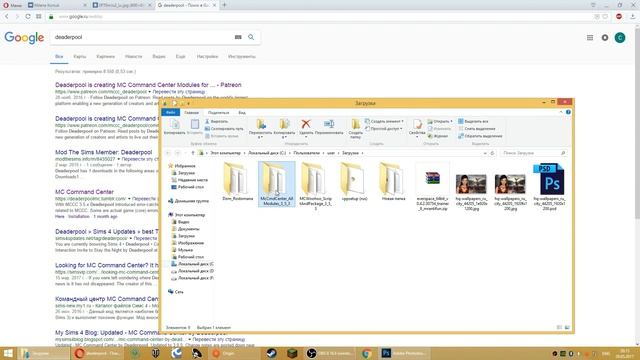This screenshot has height=360, width=640.
Task: Click the Explorer address bar refresh icon
Action: point(492,153)
